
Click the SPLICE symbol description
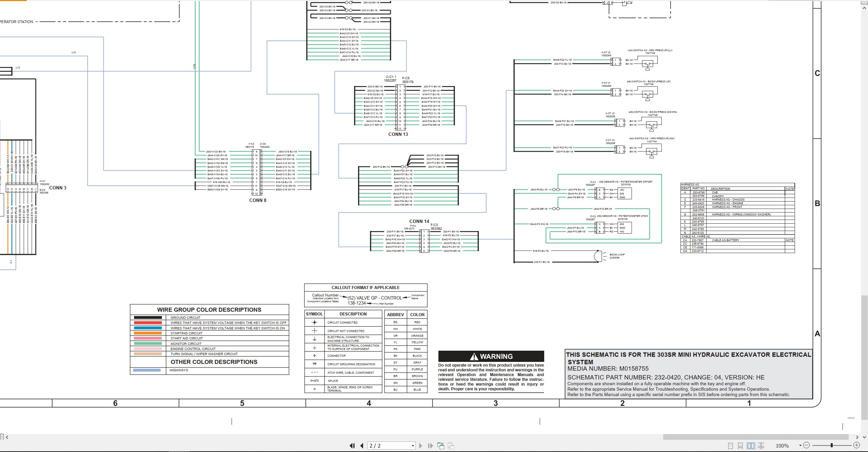point(333,381)
